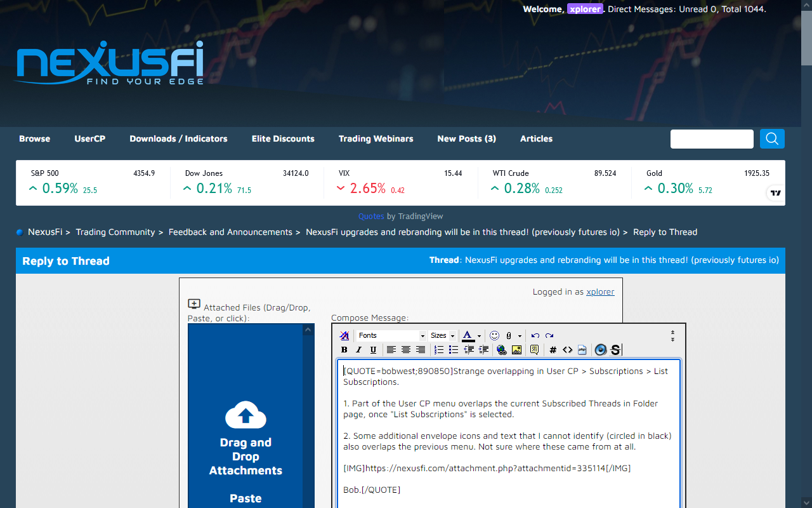The image size is (812, 508).
Task: Click the xplorer link beside Logged in as
Action: pyautogui.click(x=600, y=291)
